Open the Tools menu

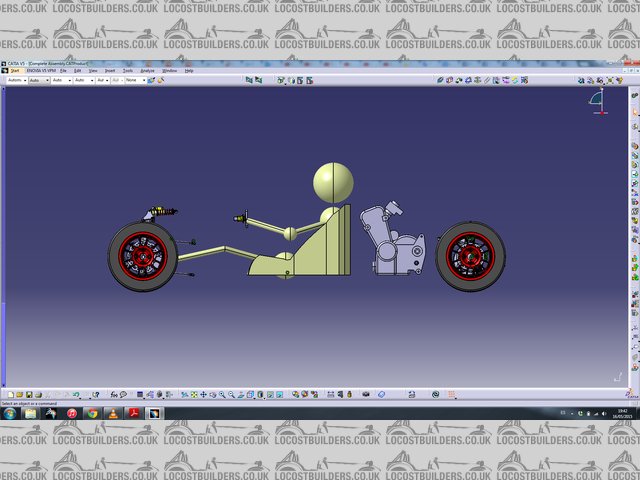pyautogui.click(x=127, y=71)
